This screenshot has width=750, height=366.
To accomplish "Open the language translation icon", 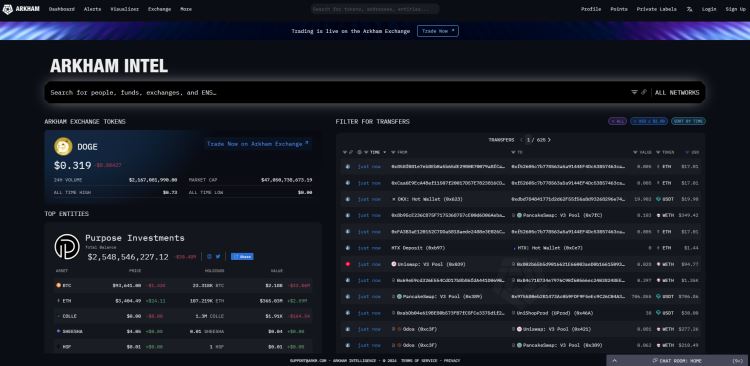I will point(689,9).
